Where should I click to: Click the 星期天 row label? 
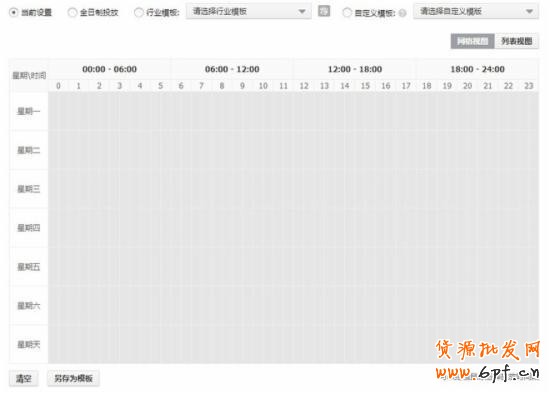click(29, 345)
